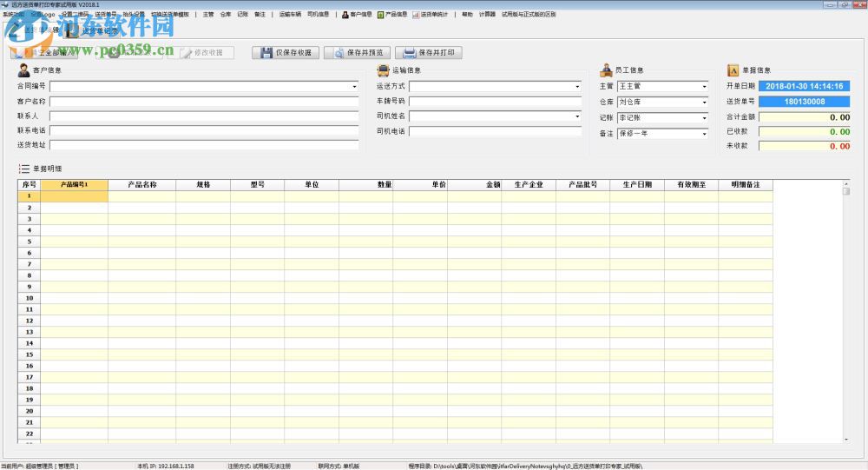Image resolution: width=868 pixels, height=470 pixels.
Task: Click the pencil icon on the 修改收据 button
Action: (x=186, y=53)
